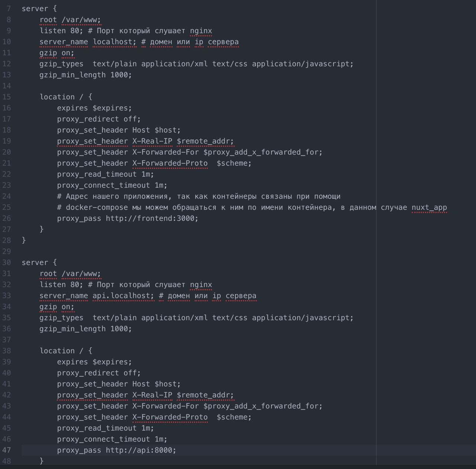Click '$remote_addr;' on line 19
This screenshot has width=476, height=469.
point(205,141)
